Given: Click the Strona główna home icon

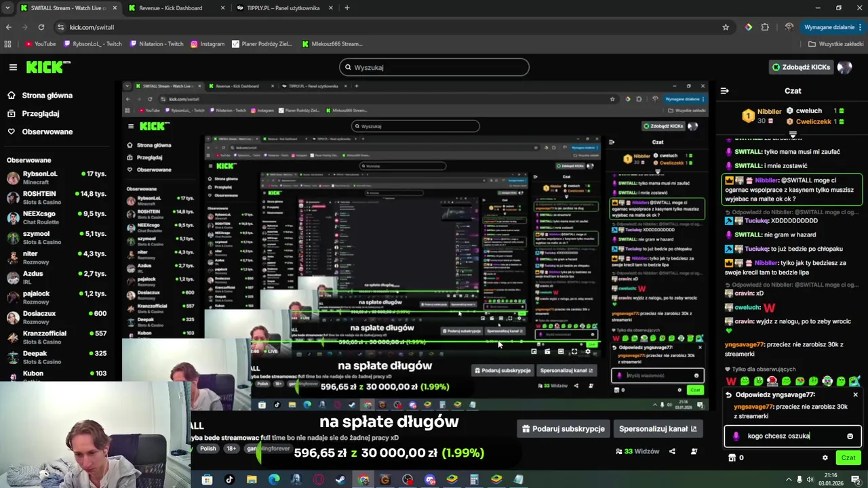Looking at the screenshot, I should pyautogui.click(x=11, y=96).
